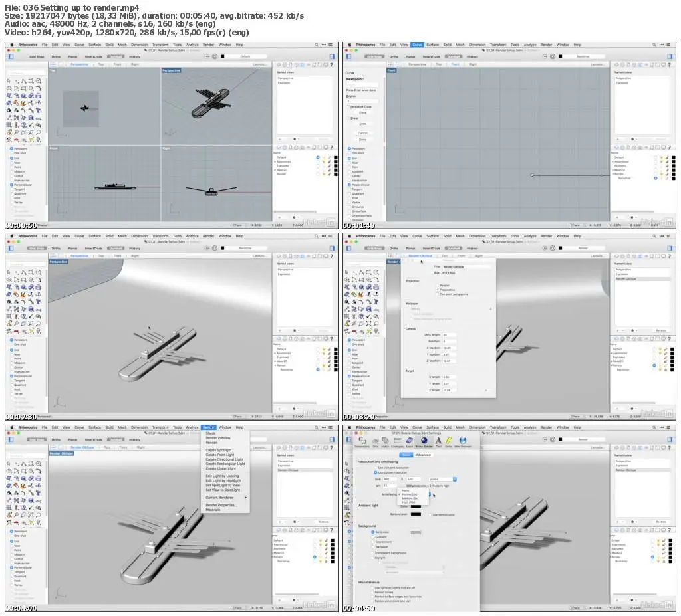The image size is (681, 616).
Task: Toggle Ortho button in 00:00:50 frame
Action: [x=56, y=57]
